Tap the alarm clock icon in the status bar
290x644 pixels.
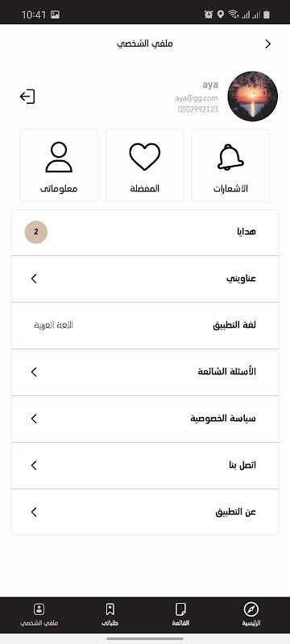[209, 14]
